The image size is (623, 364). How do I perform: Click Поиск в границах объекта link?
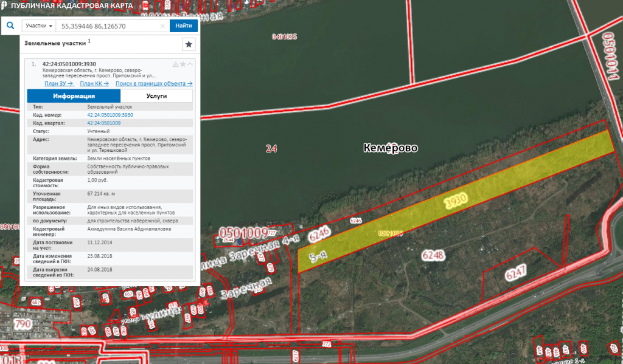pos(154,83)
